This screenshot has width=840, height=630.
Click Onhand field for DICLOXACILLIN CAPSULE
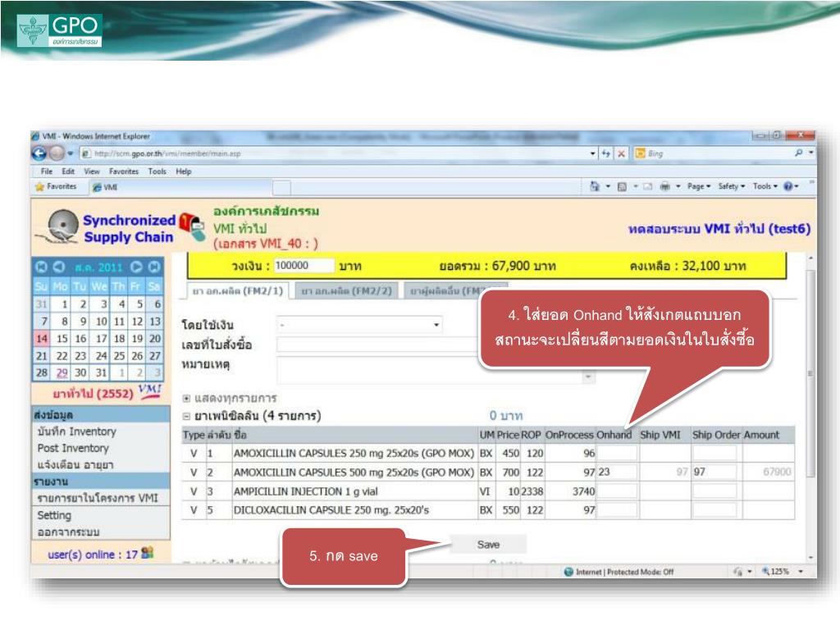click(617, 510)
